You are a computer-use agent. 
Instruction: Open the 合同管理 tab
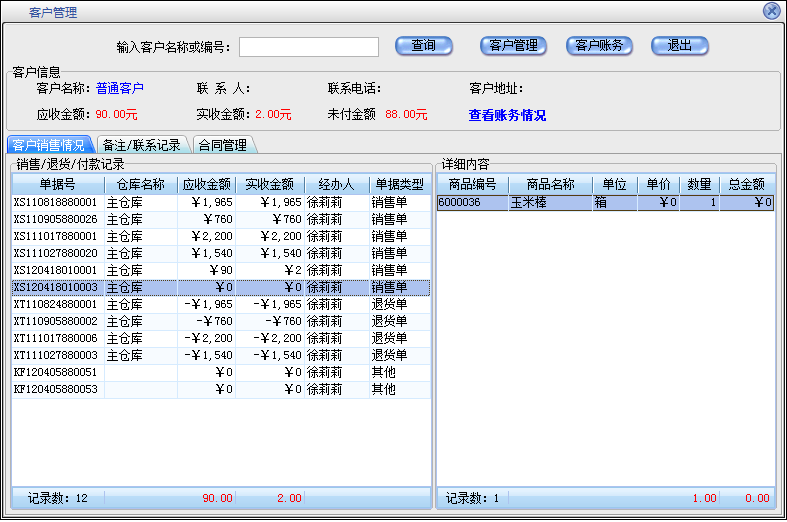point(222,145)
